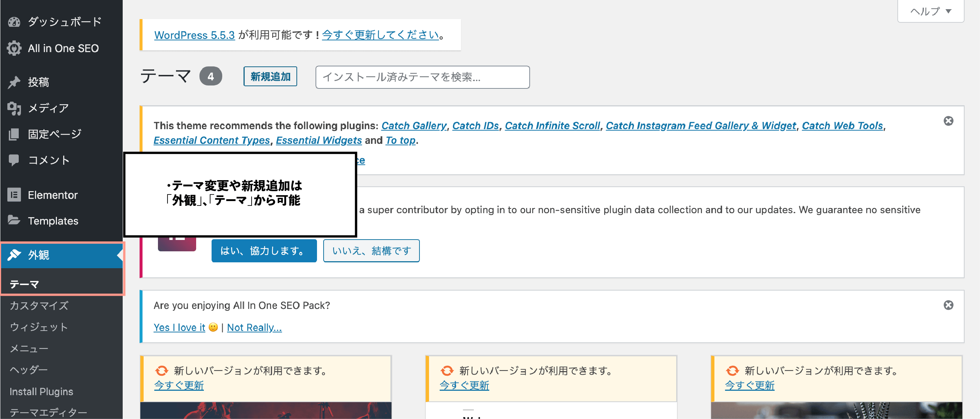Screen dimensions: 980x419
Task: Click the All in One SEO gear icon
Action: click(14, 48)
